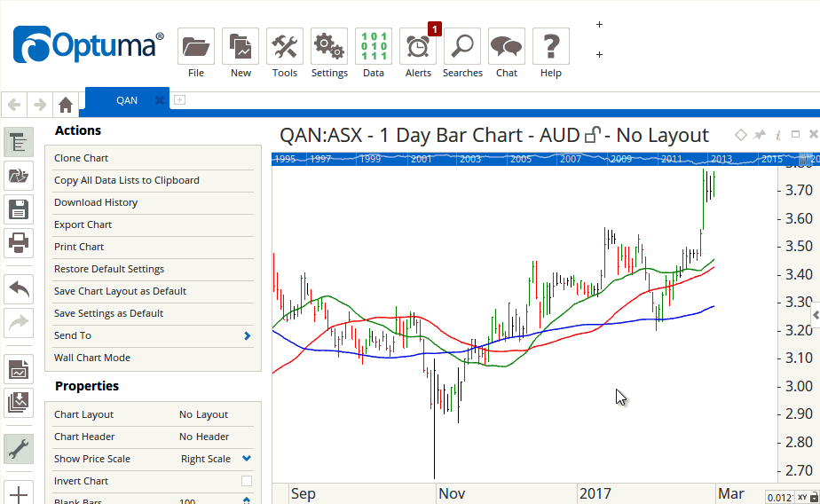Click the Chart Layout No Layout value
Screen dimensions: 820x504
point(203,414)
